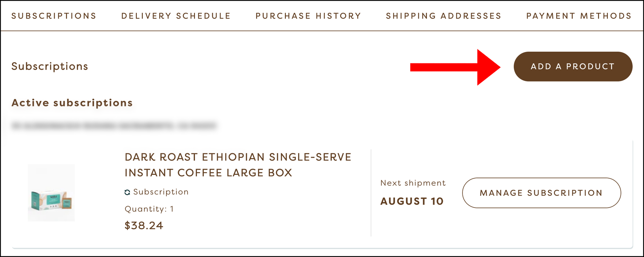
Task: Click the Subscription label under the product name
Action: coord(161,192)
